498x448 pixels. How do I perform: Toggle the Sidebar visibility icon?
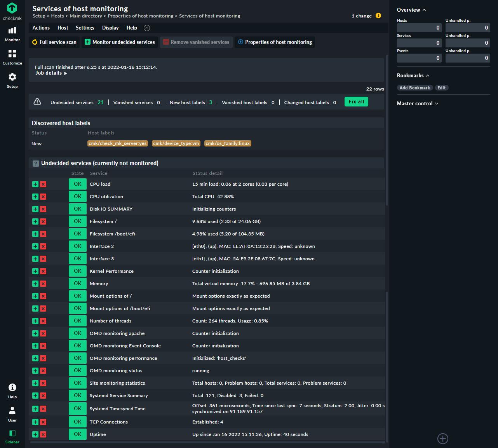pos(12,435)
